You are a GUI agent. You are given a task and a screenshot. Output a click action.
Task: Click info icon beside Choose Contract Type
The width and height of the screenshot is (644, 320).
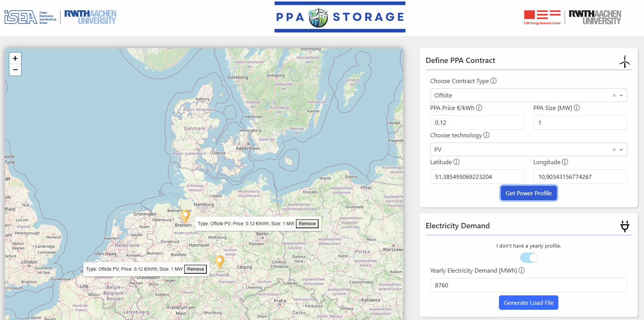coord(493,81)
